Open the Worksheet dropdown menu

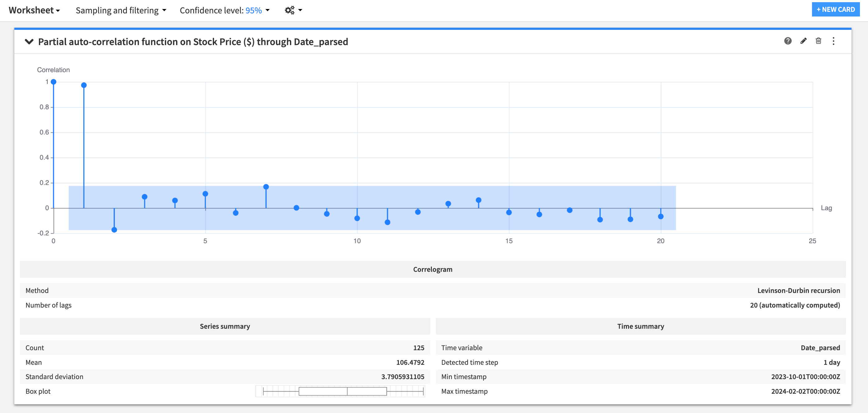coord(34,10)
